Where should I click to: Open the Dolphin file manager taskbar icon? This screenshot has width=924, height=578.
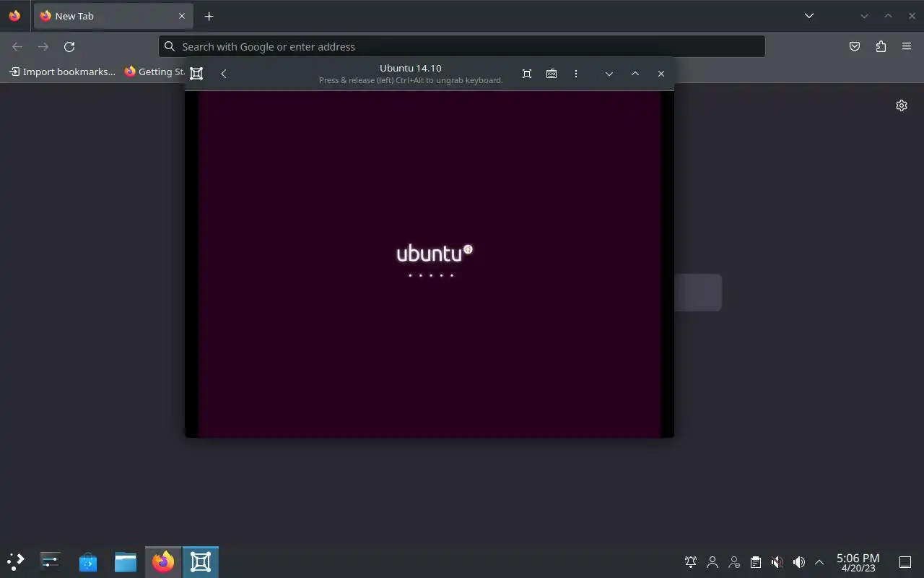click(x=126, y=561)
